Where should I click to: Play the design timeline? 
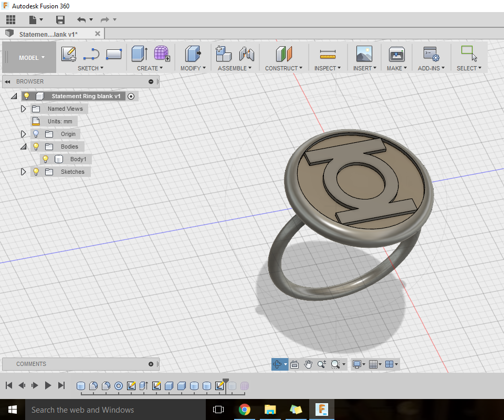(48, 385)
